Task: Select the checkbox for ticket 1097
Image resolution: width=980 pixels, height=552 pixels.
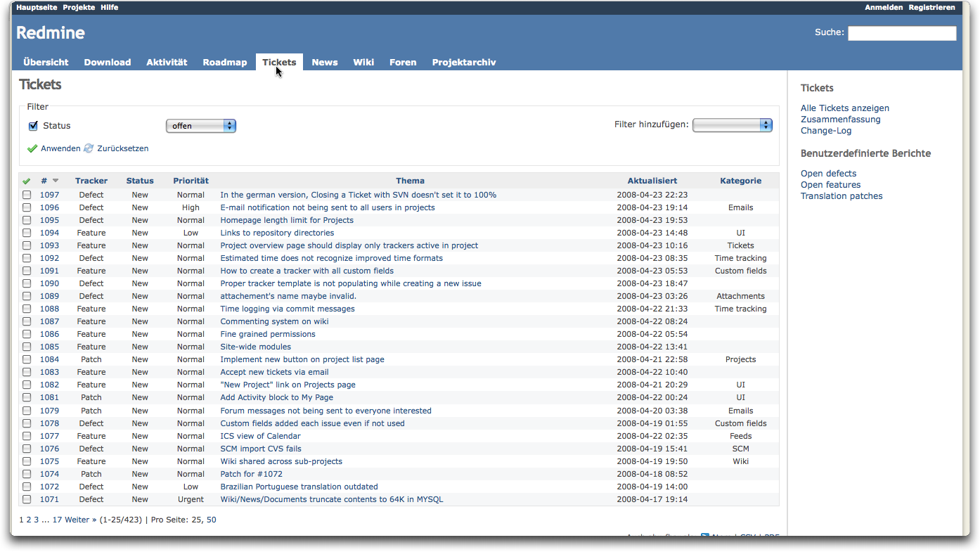Action: pyautogui.click(x=26, y=195)
